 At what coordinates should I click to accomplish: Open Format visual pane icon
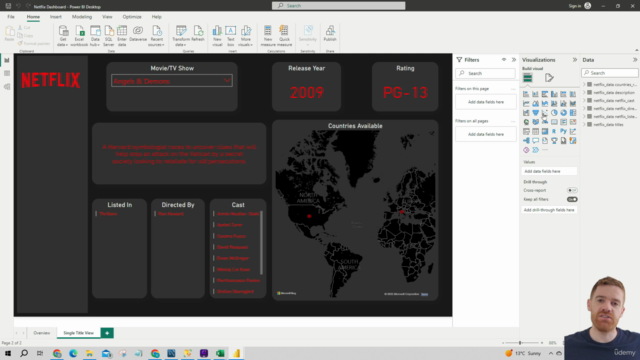point(549,78)
